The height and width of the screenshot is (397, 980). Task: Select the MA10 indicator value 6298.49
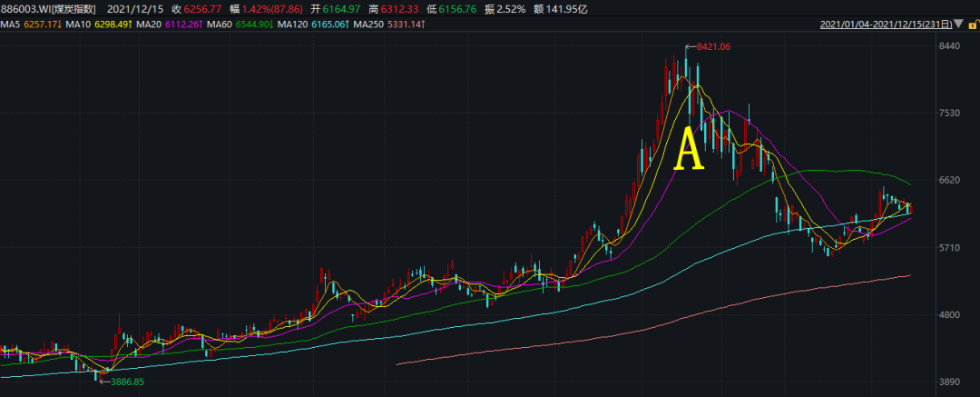point(113,25)
